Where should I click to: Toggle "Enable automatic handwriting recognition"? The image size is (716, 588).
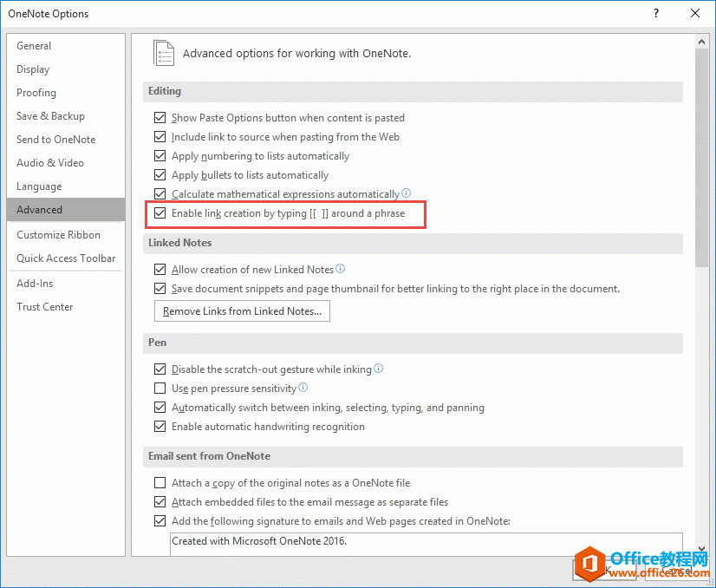pyautogui.click(x=160, y=426)
